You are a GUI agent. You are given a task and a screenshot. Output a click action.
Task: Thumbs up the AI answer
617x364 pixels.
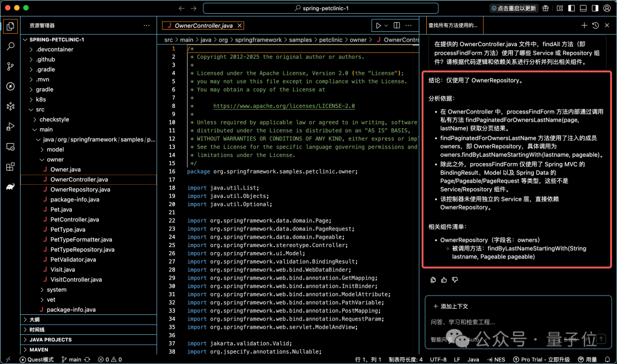coord(443,280)
